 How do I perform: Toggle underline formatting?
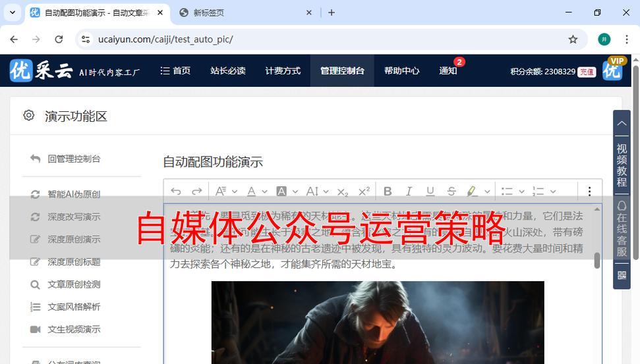click(x=430, y=191)
